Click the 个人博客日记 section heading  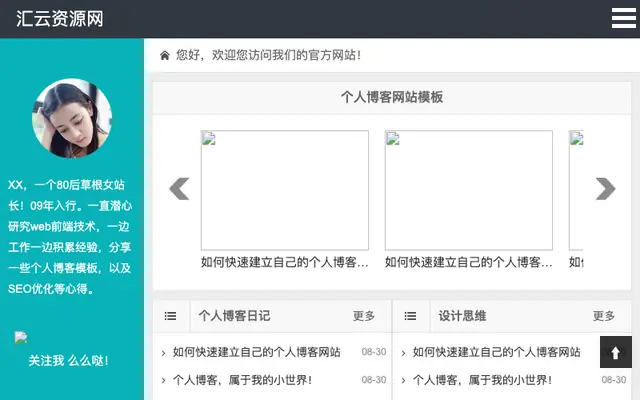click(234, 316)
